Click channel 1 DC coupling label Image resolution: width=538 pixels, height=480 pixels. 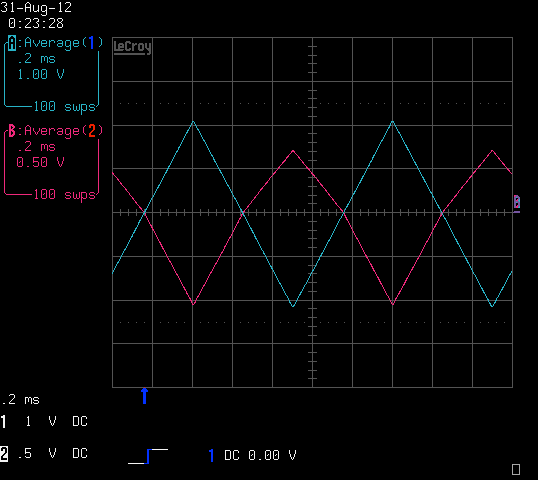(80, 421)
